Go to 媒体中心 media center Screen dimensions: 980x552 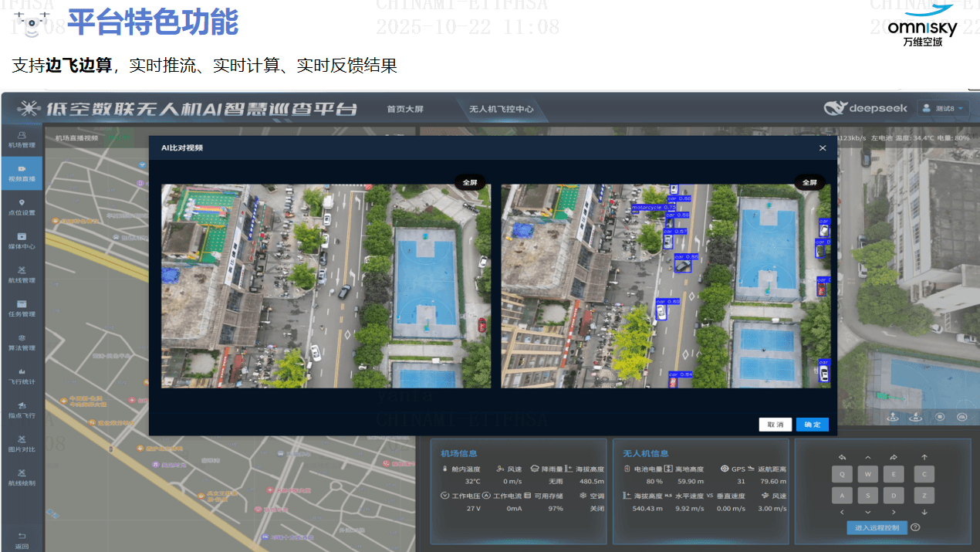(x=22, y=241)
